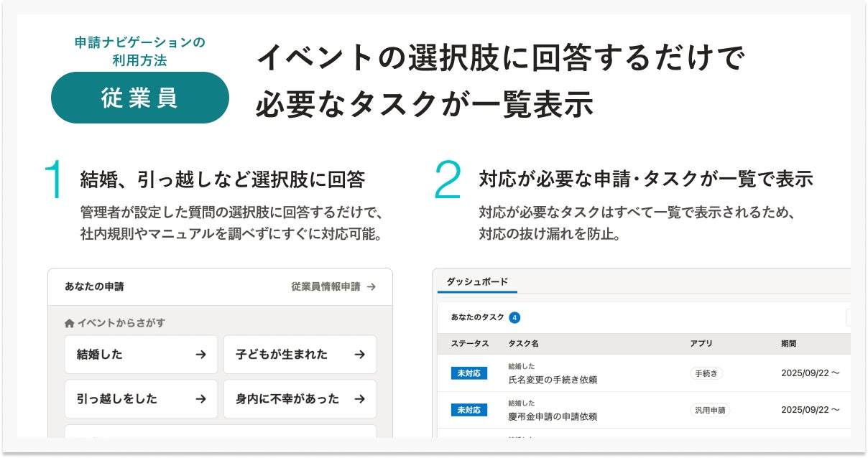Click the 汎用申請 app tag
Screen dimensions: 868x458
pos(710,411)
